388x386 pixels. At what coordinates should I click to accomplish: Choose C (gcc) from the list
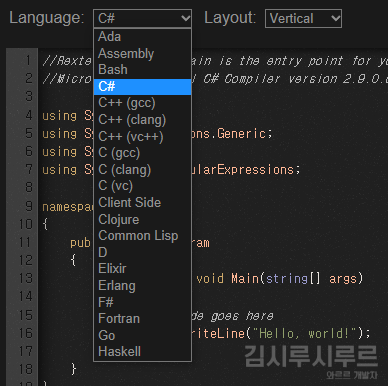pos(142,153)
